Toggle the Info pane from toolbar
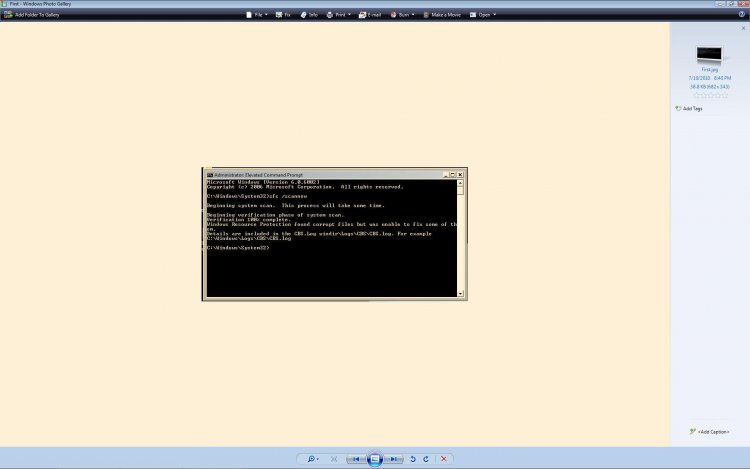 [309, 15]
